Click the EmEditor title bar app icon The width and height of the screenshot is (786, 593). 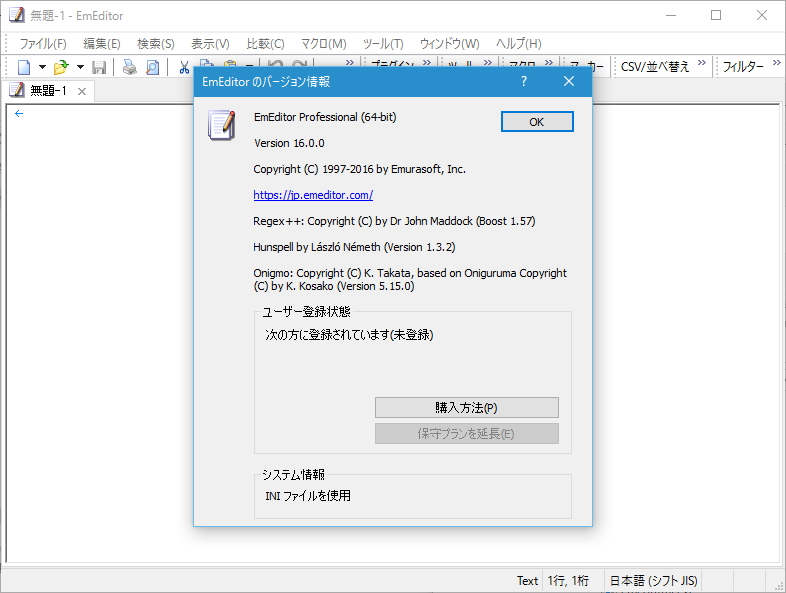coord(17,16)
